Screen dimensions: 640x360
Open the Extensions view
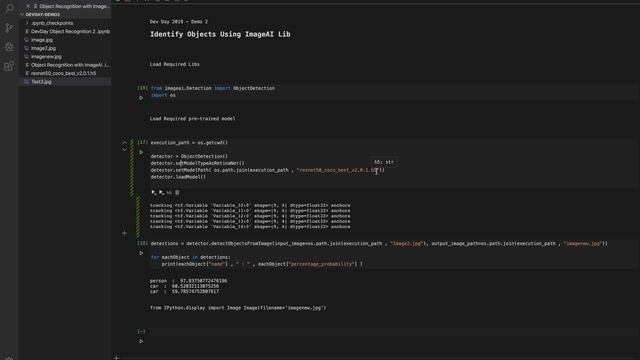9,66
